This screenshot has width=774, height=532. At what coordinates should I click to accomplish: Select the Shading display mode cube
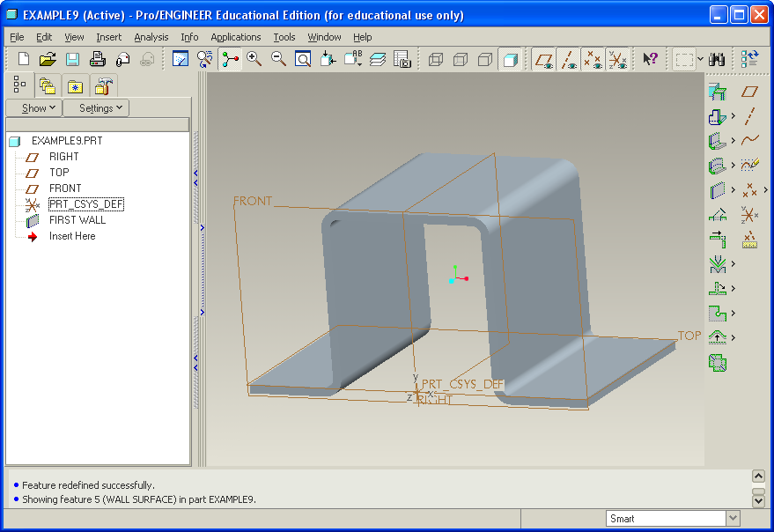coord(509,59)
